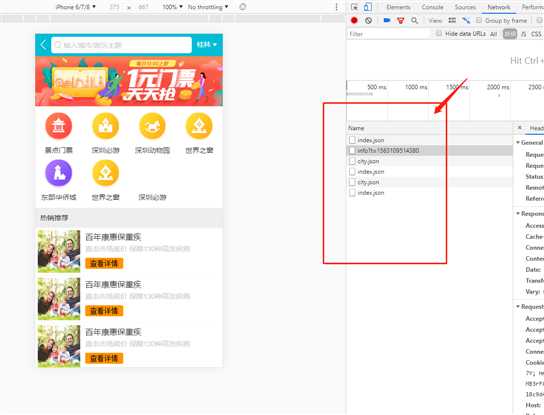The width and height of the screenshot is (544, 415).
Task: Click the rotate device icon
Action: click(243, 7)
